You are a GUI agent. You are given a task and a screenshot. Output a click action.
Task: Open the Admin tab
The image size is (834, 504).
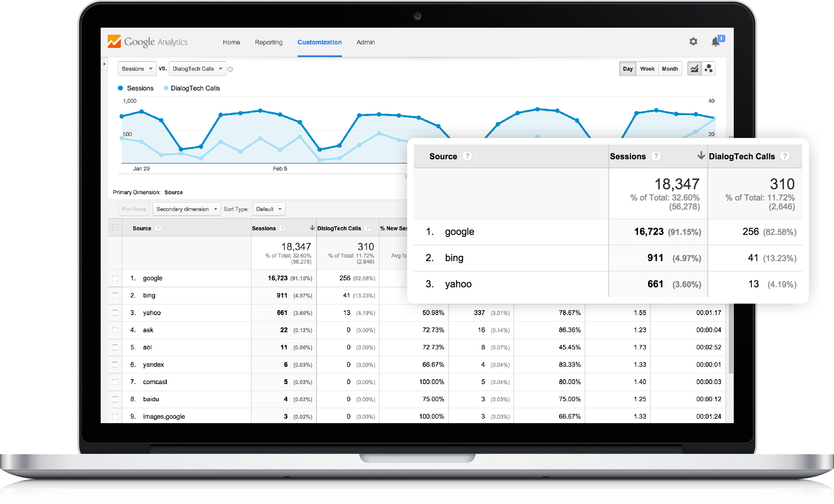click(x=366, y=42)
